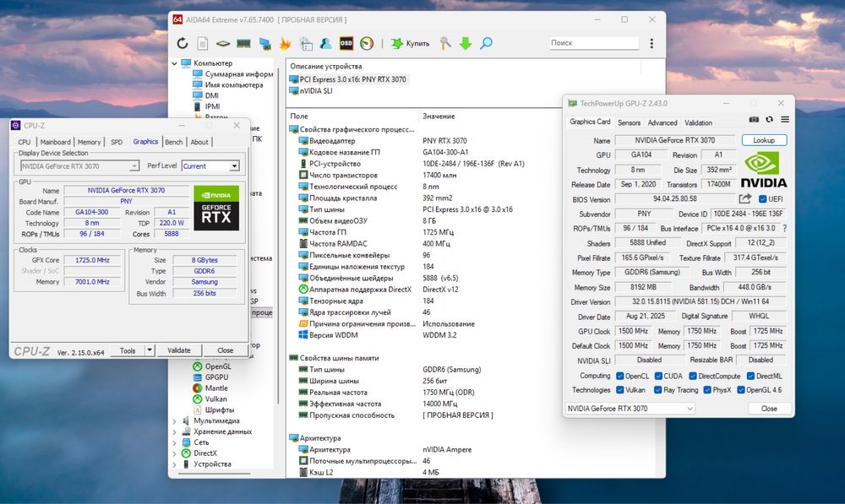Expand the DirectX tree node in AIDA64
Image resolution: width=845 pixels, height=504 pixels.
click(x=174, y=453)
